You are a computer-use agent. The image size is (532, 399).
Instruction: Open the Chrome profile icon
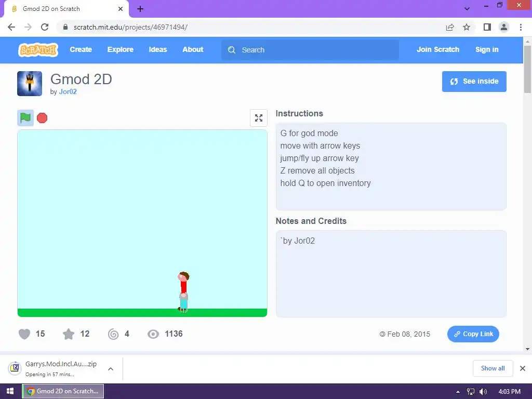coord(504,27)
